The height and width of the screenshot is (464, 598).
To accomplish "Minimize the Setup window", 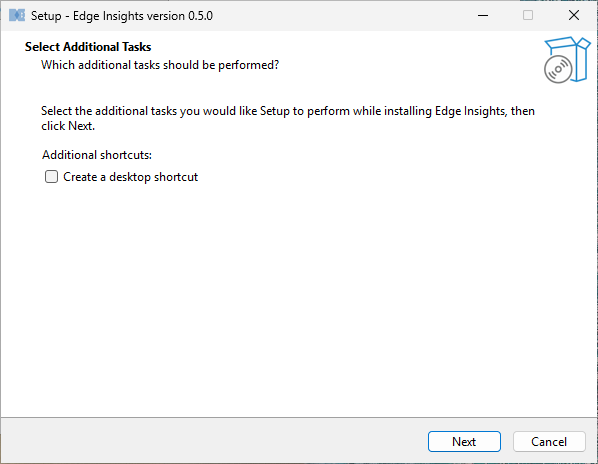I will point(483,16).
